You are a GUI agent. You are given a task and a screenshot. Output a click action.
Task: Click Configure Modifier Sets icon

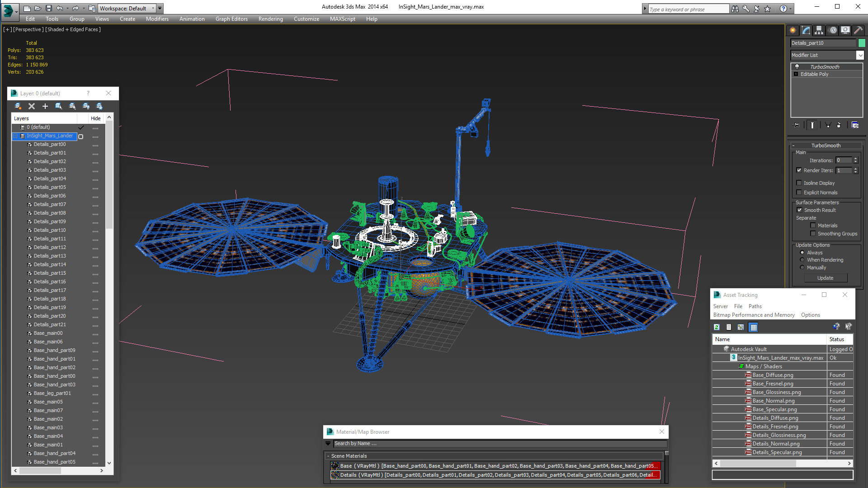click(855, 125)
